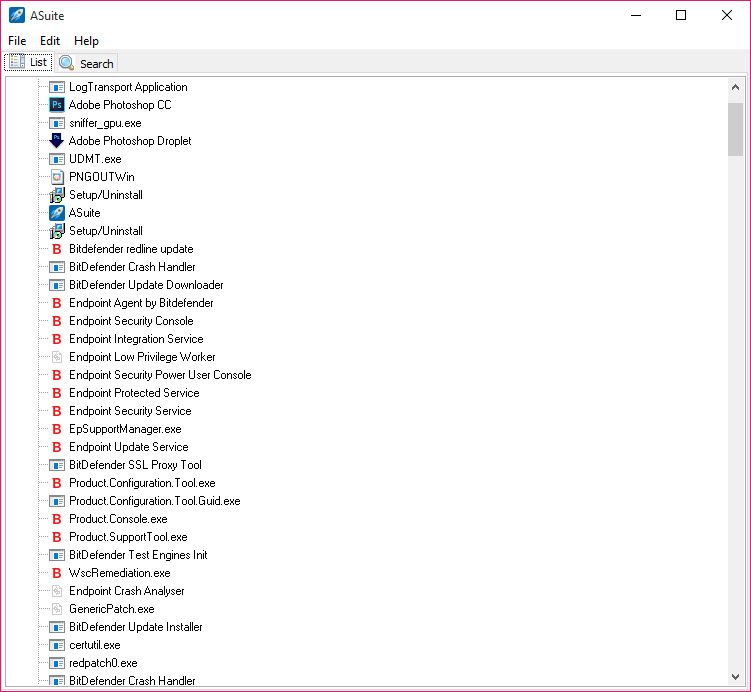Select Endpoint Update Service text
The image size is (751, 692).
(129, 447)
